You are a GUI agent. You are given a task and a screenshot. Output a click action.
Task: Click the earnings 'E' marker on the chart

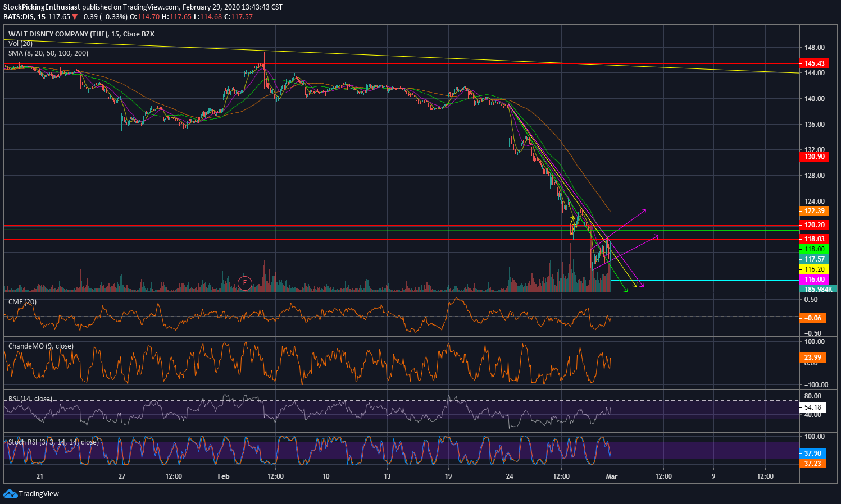[244, 283]
